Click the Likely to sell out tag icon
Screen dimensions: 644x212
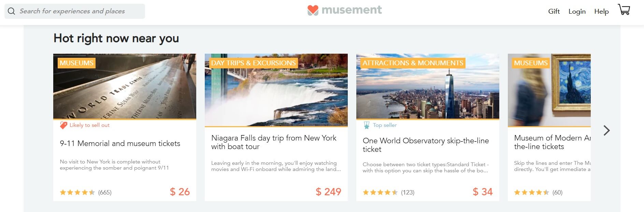click(x=63, y=125)
